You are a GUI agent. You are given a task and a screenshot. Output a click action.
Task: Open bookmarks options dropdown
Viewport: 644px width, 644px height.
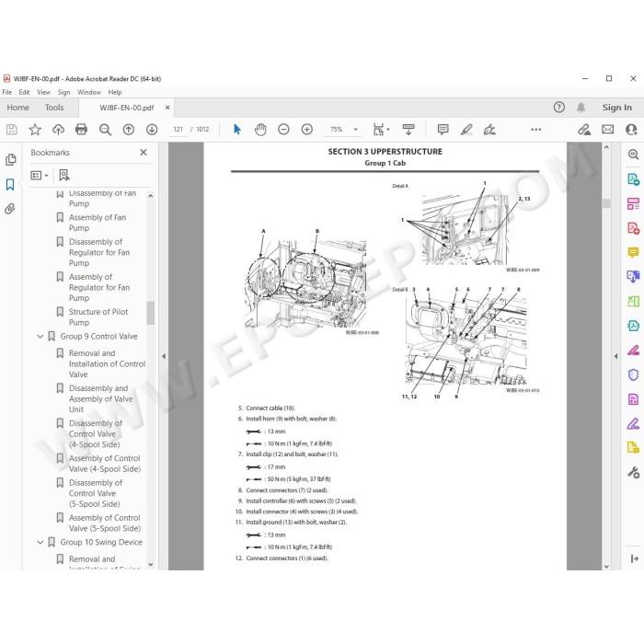(40, 176)
